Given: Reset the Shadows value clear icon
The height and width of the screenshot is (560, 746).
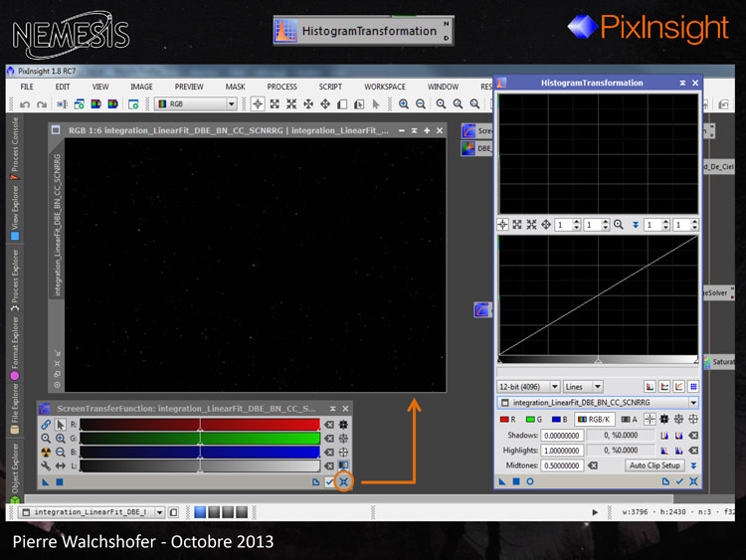Looking at the screenshot, I should (x=693, y=436).
